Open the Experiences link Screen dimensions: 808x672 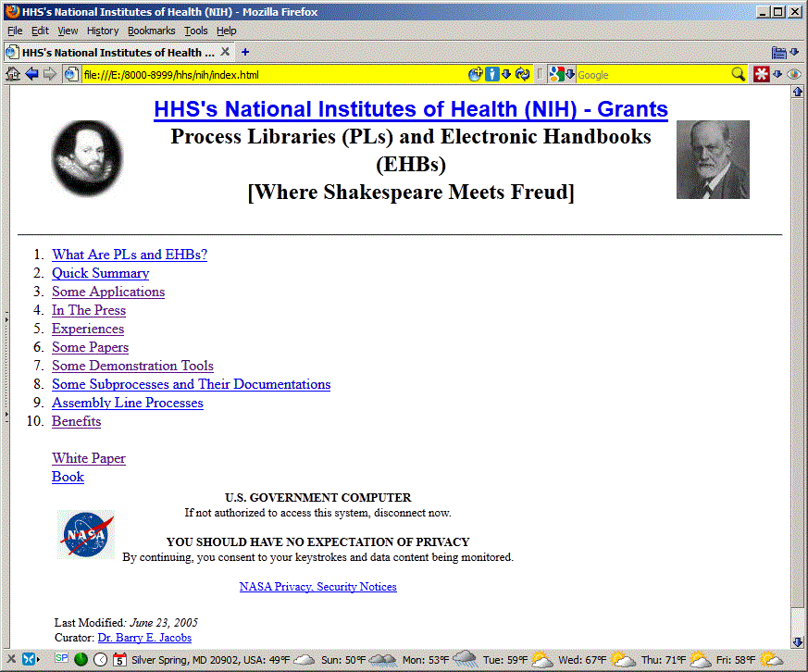click(x=88, y=329)
